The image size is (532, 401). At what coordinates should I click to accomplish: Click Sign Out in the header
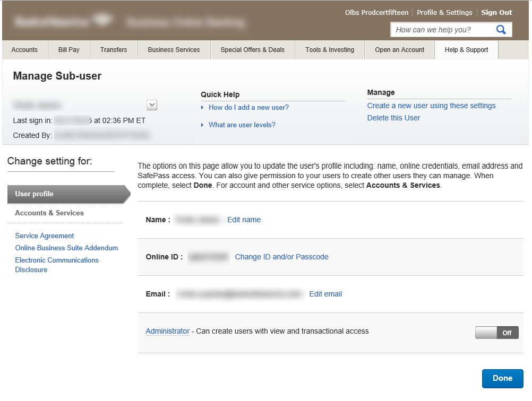point(496,13)
